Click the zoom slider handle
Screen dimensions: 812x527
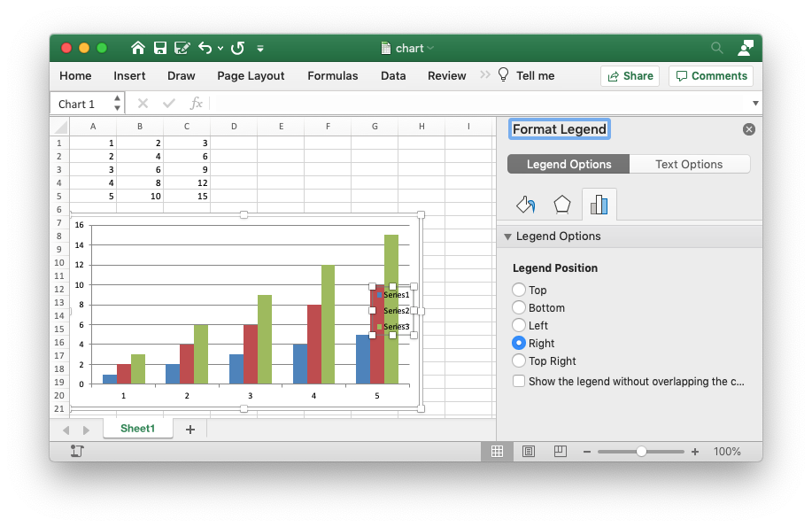pyautogui.click(x=641, y=452)
